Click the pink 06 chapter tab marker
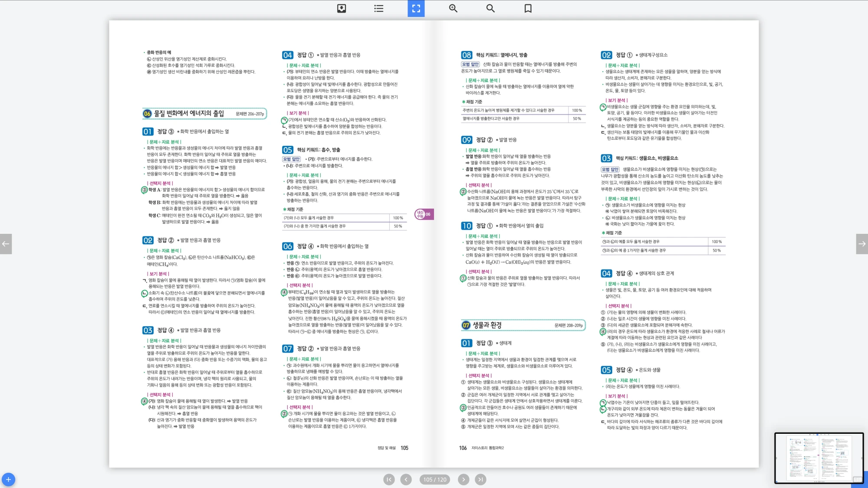The width and height of the screenshot is (868, 488). 424,214
